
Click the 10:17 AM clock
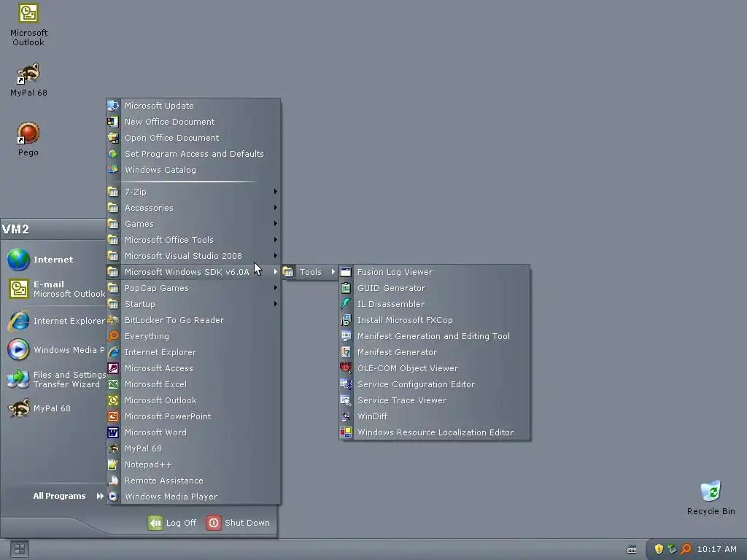[716, 549]
